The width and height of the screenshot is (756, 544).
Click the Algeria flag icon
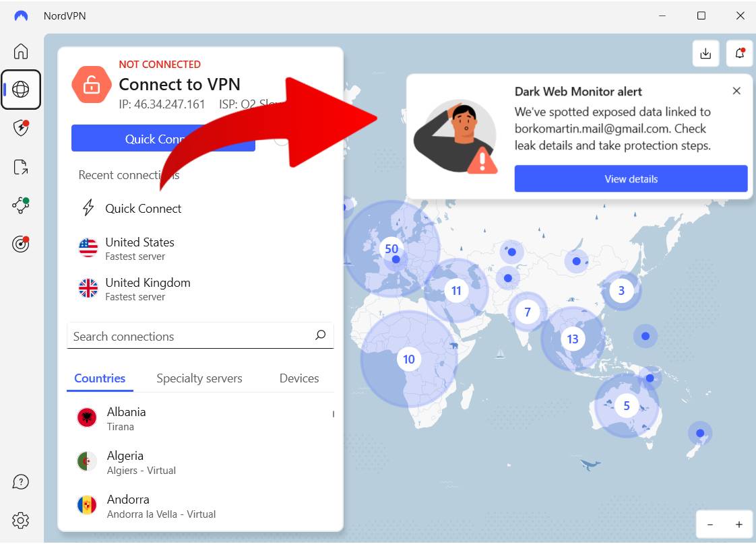[87, 461]
